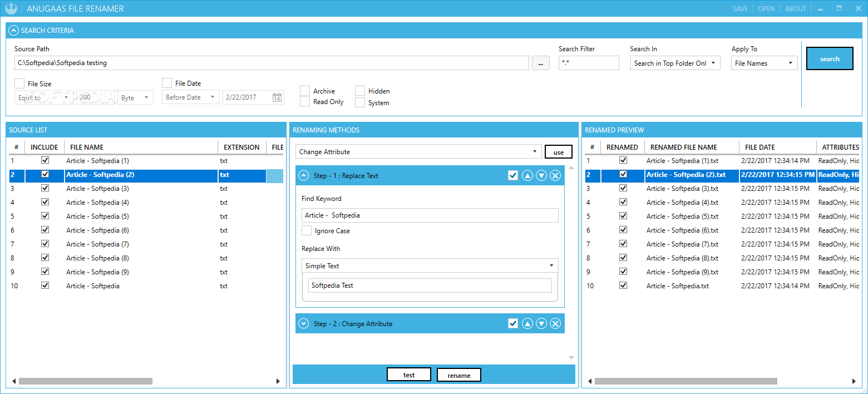Disable Step 2 Change Attribute checkbox

pyautogui.click(x=513, y=323)
